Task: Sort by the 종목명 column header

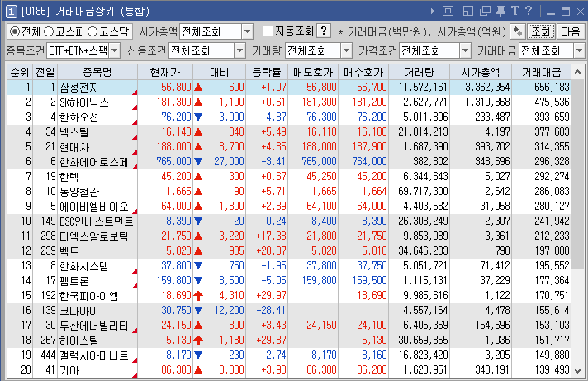Action: [97, 72]
